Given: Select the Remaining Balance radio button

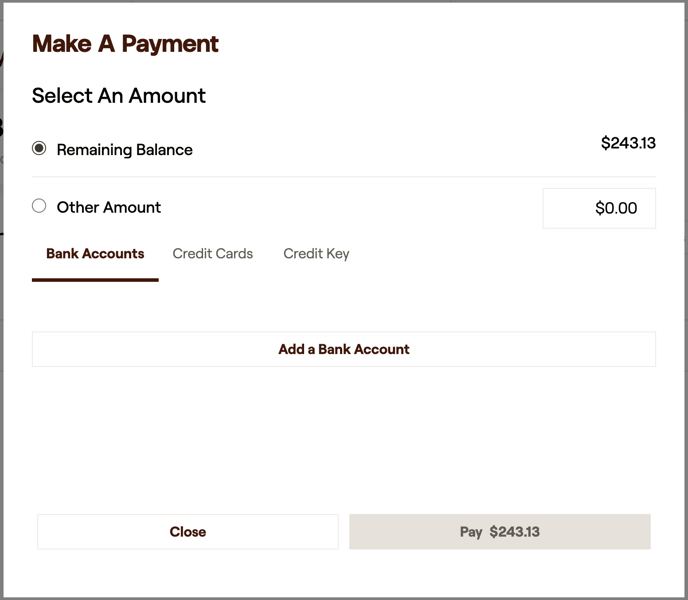Looking at the screenshot, I should [x=39, y=148].
